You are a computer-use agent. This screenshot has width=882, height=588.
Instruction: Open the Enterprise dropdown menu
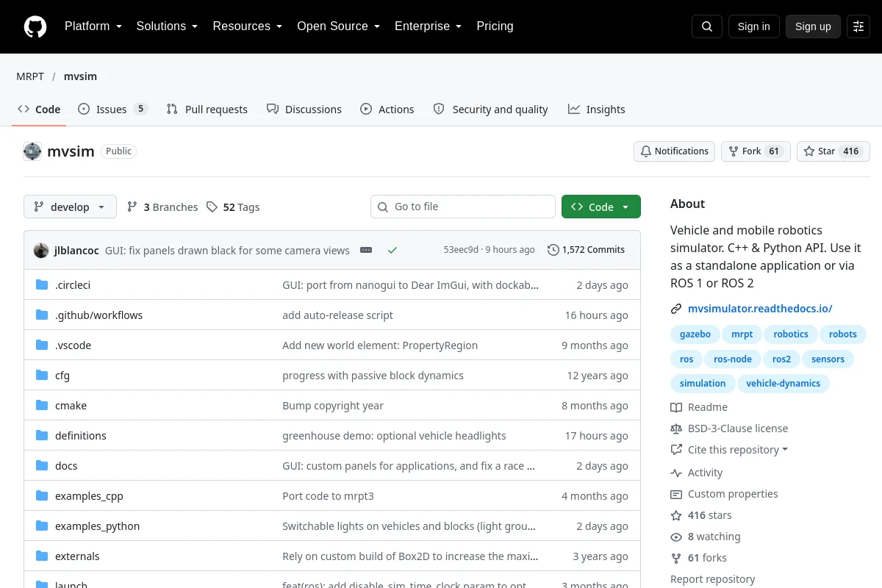(x=429, y=26)
